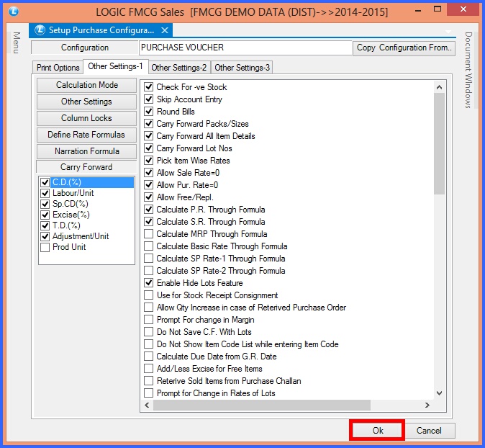This screenshot has height=448, width=485.
Task: Enable Prod Unit checkbox
Action: point(45,247)
